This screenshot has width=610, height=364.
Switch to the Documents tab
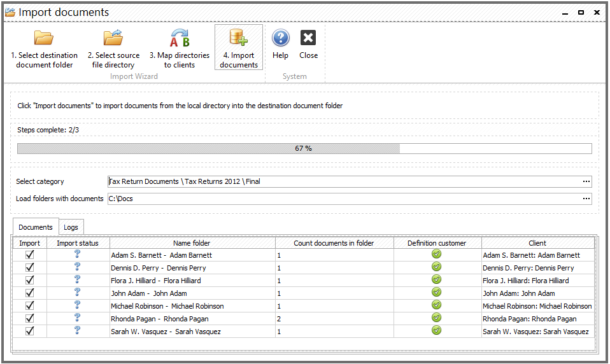point(36,227)
